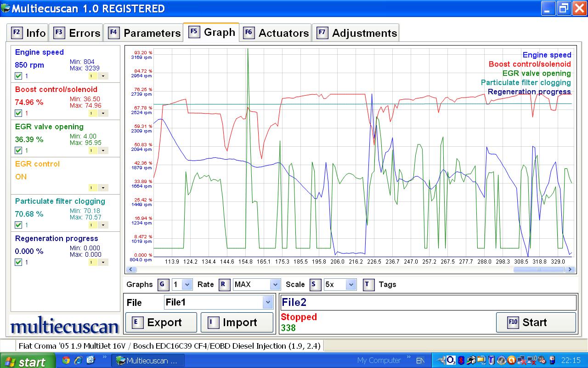Expand the File1 file selector

pyautogui.click(x=268, y=302)
